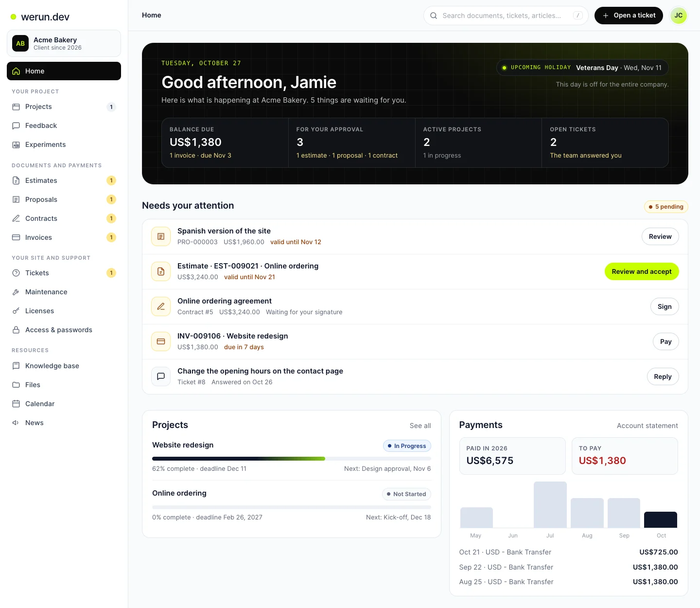Click the Balance due US$1,380 stat card
This screenshot has width=700, height=608.
pos(225,143)
